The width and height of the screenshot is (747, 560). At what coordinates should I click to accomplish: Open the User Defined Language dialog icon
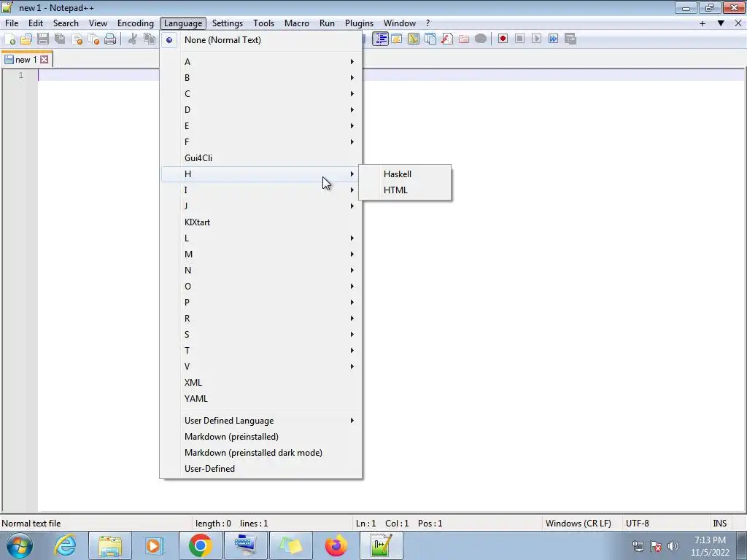[396, 39]
